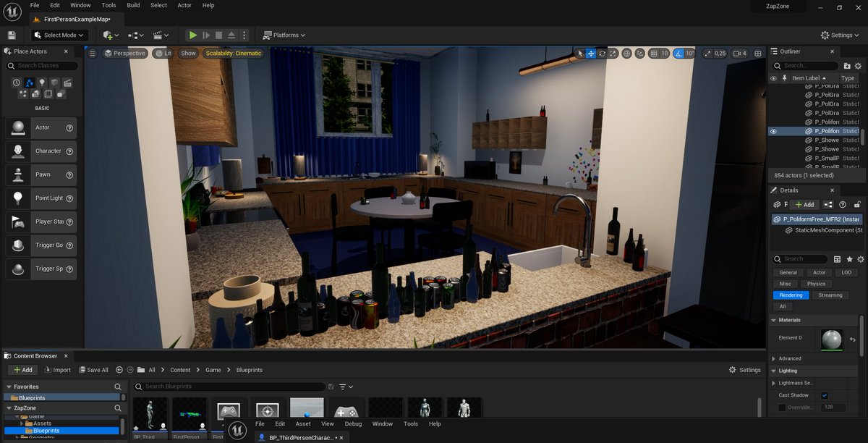Toggle visibility of selected P_Poliform outliner row

773,131
